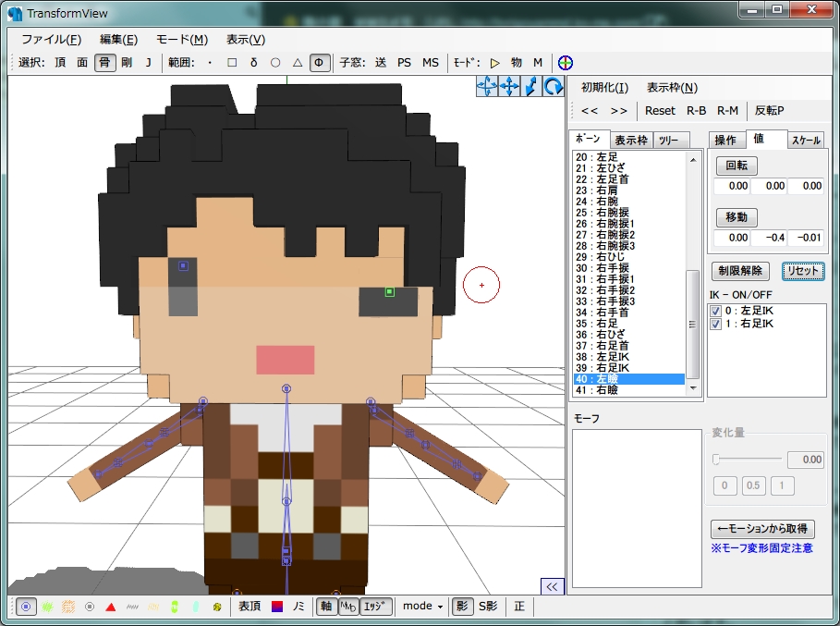
Task: Switch to the スケール tab
Action: click(806, 141)
